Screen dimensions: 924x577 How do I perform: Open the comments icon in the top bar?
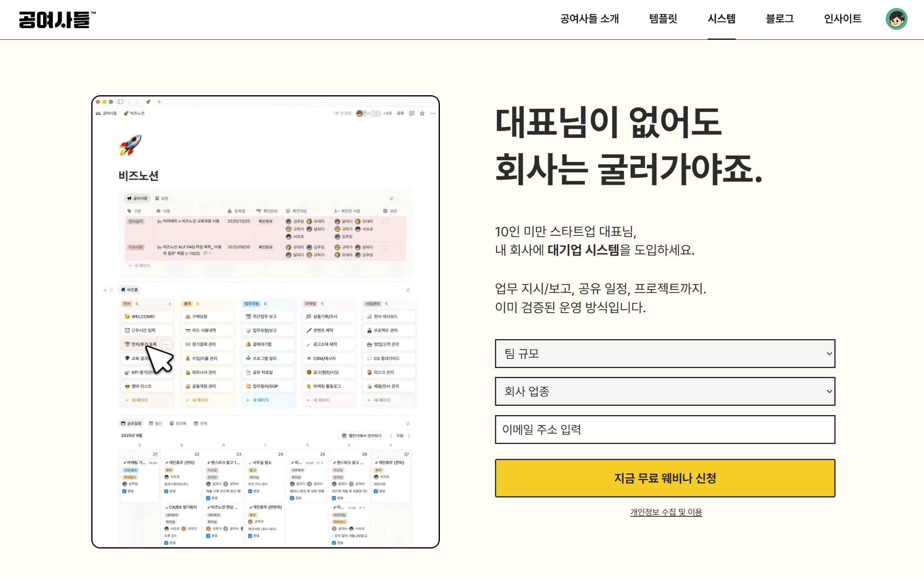(x=411, y=114)
